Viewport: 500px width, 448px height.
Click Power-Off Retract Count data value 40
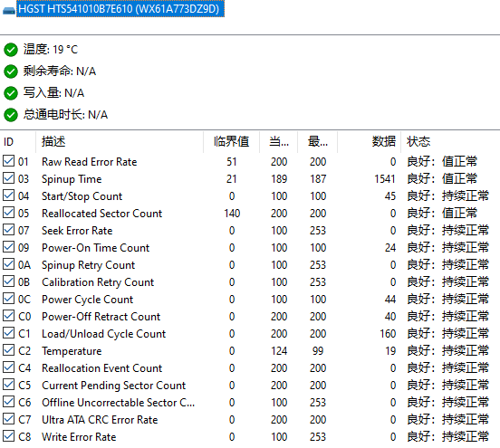[x=390, y=317]
